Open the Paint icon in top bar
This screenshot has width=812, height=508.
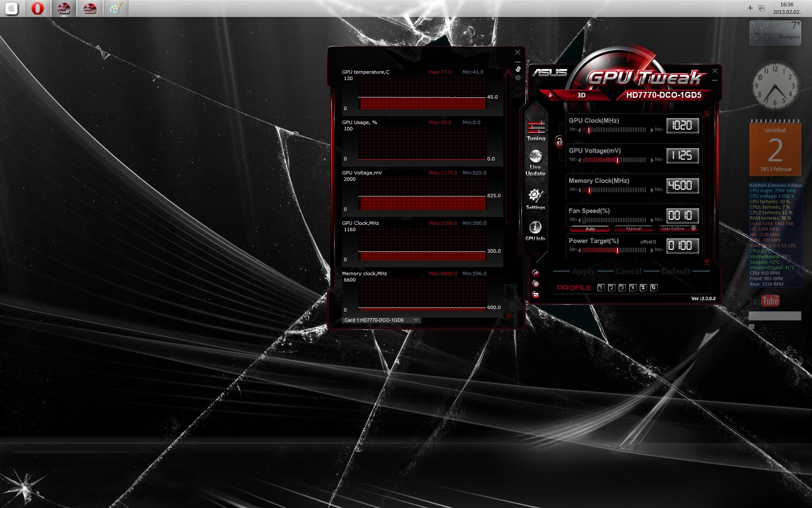coord(116,8)
